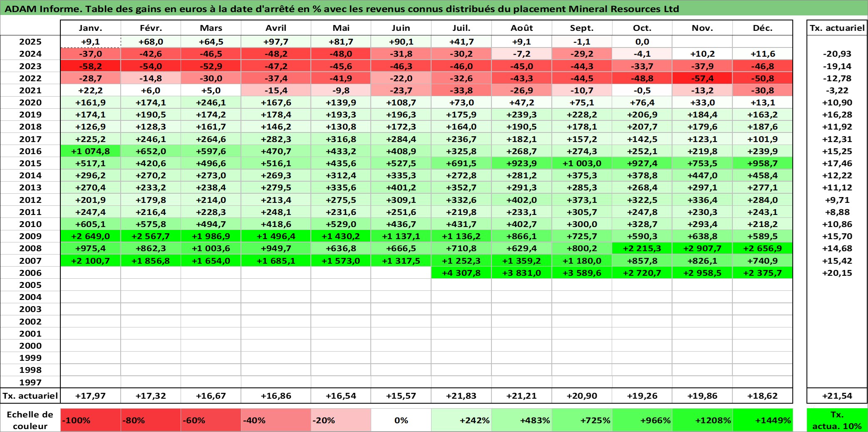868x432 pixels.
Task: Click the +242% pale green swatch
Action: coord(461,420)
